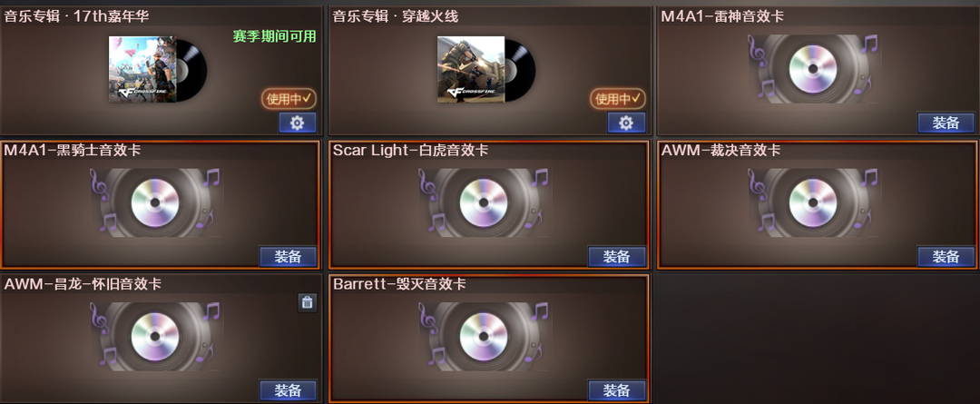Image resolution: width=980 pixels, height=404 pixels.
Task: Equip the M4A1-雷神音效卡 with 装备
Action: [946, 123]
